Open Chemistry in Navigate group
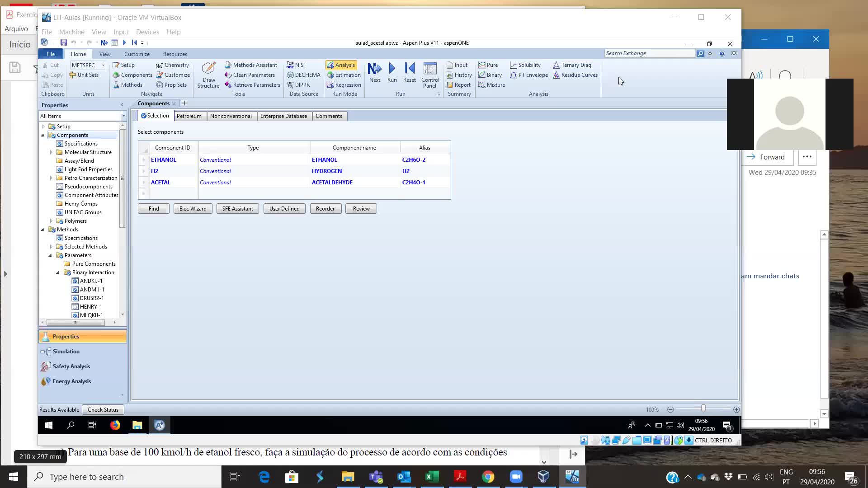Viewport: 868px width, 488px height. click(x=172, y=65)
